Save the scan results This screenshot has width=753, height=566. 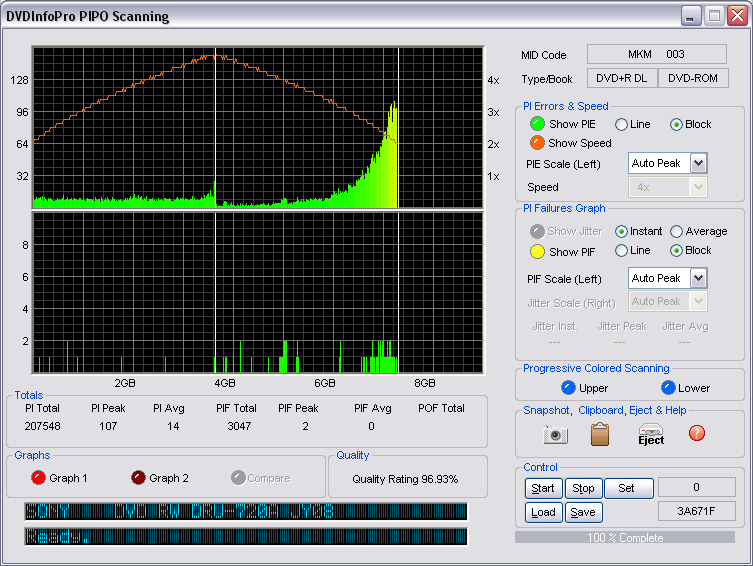pos(583,512)
